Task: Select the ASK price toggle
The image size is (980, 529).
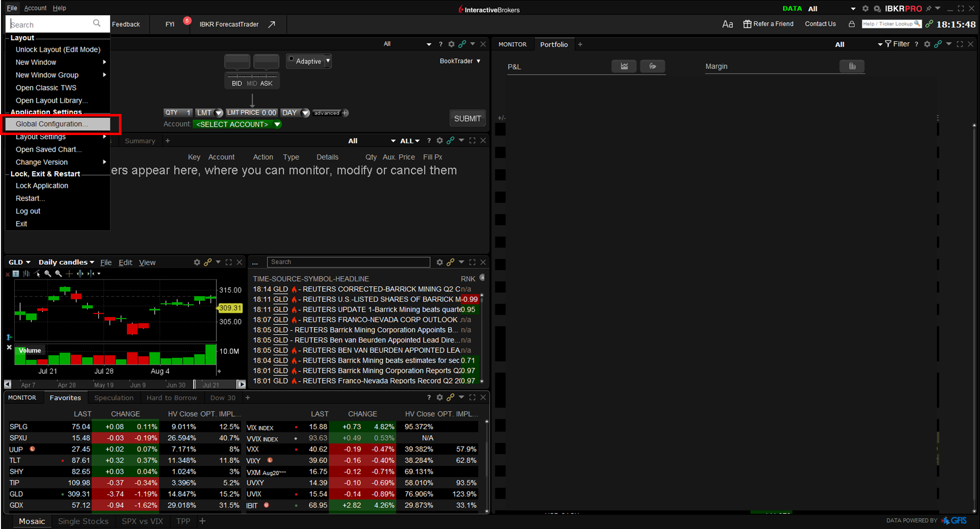Action: coord(266,83)
